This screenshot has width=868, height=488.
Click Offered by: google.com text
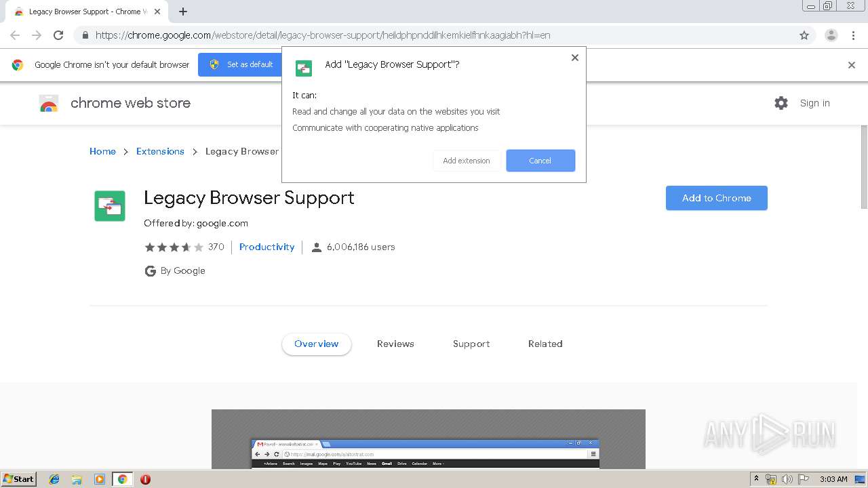click(x=196, y=223)
